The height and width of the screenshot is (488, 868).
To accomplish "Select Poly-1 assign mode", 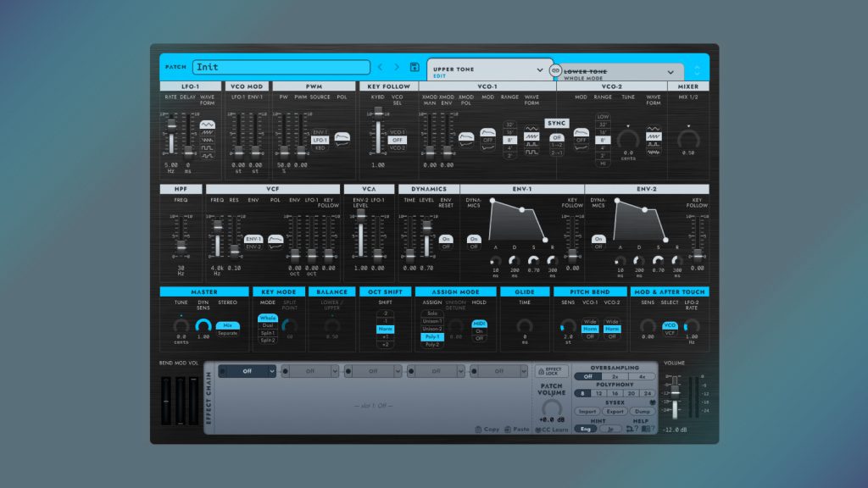I will pos(431,336).
